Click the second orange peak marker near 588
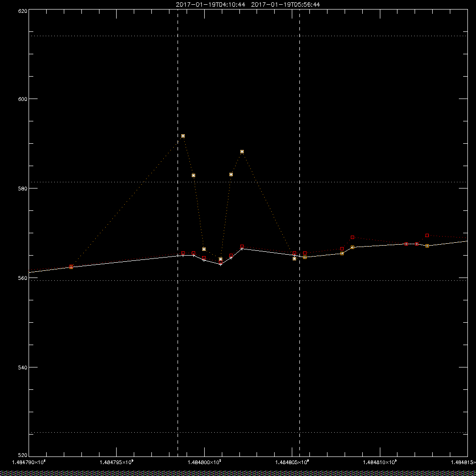The image size is (476, 476). point(242,151)
